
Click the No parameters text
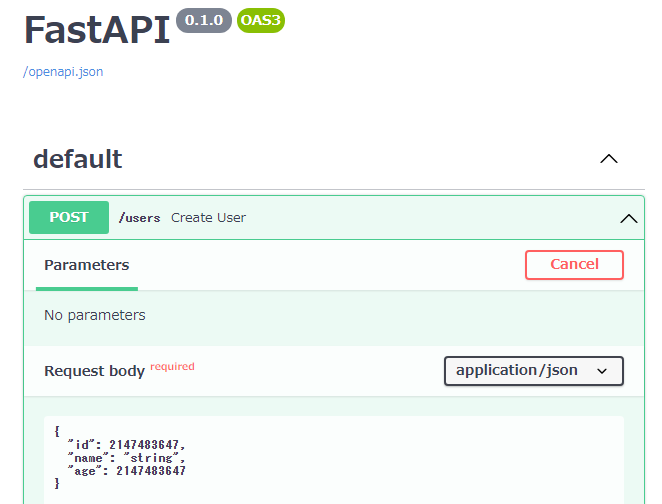[95, 315]
